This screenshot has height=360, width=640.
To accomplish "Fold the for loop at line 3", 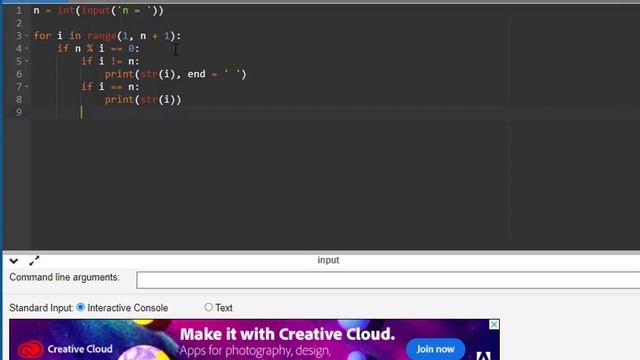I will tap(27, 36).
